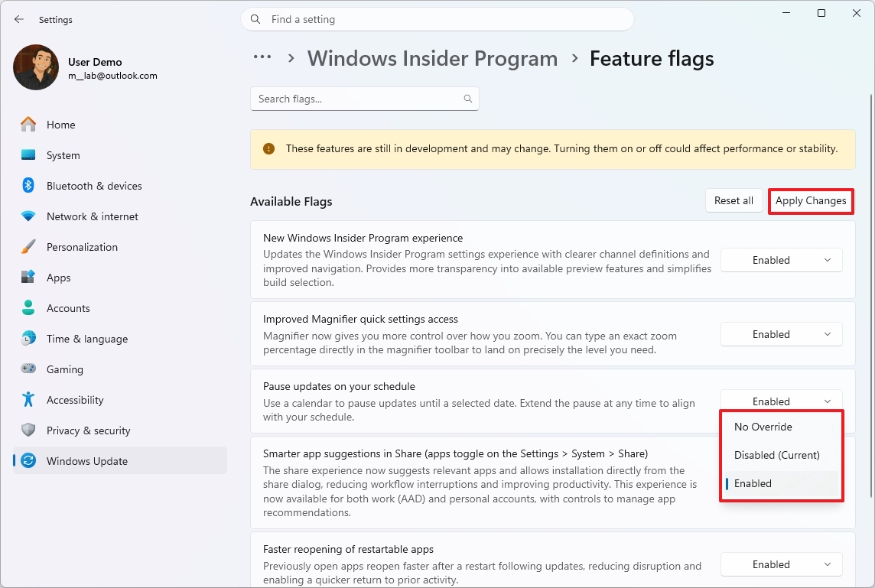Go to Home settings page
This screenshot has height=588, width=875.
120,125
